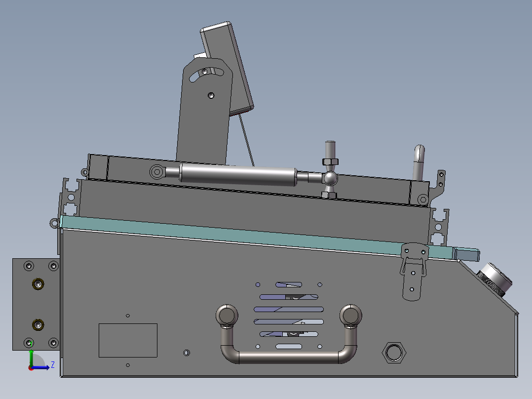Viewport: 532px width, 399px height.
Task: Click the lower brass bolt on left plate
Action: (38, 325)
